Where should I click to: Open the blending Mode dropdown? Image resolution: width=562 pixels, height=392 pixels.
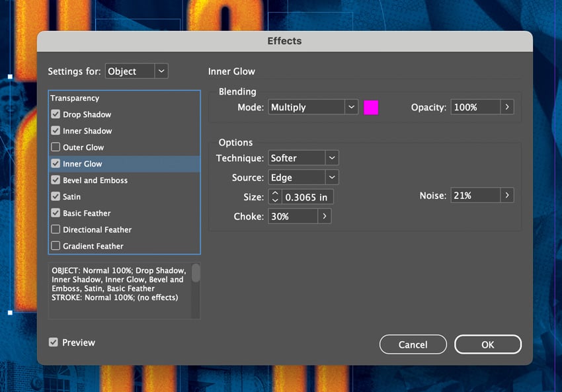click(x=352, y=106)
